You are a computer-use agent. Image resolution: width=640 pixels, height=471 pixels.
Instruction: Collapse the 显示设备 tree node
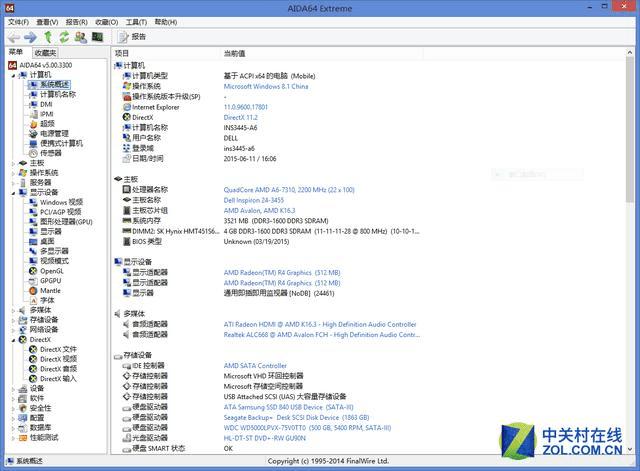point(13,193)
